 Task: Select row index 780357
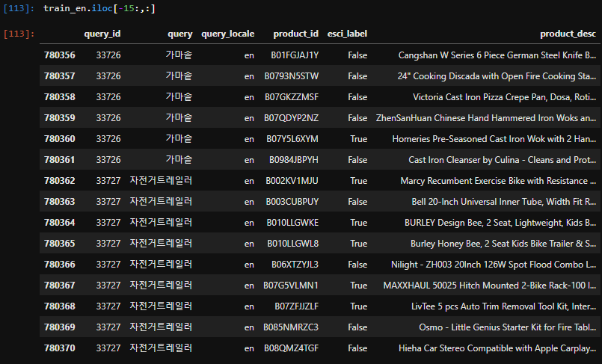coord(60,76)
